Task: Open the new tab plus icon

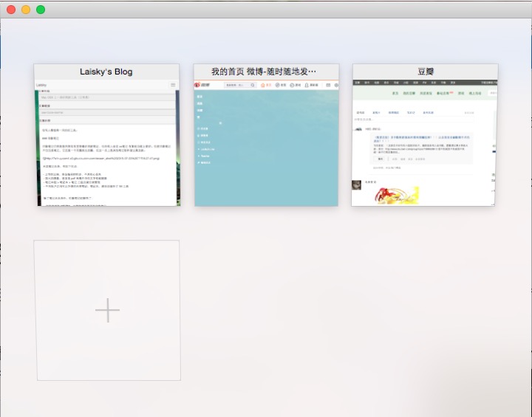Action: [x=107, y=311]
